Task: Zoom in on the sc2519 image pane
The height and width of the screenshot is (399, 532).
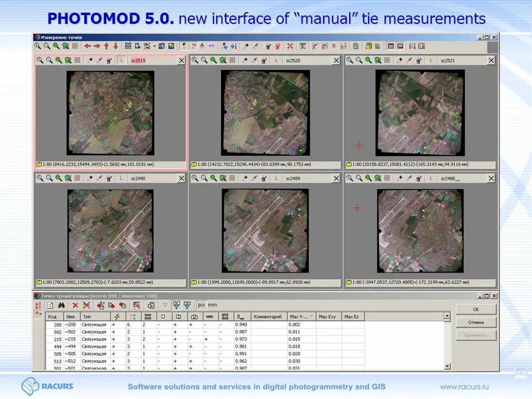Action: [x=40, y=60]
